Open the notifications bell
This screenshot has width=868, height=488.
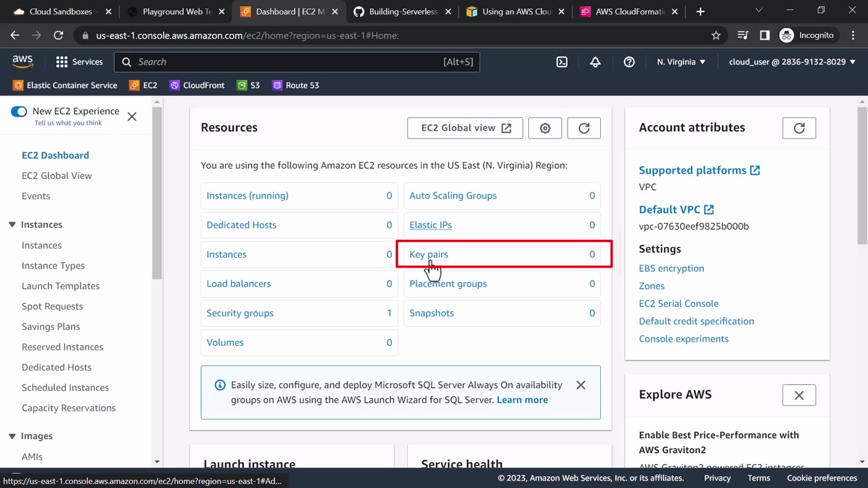[595, 62]
